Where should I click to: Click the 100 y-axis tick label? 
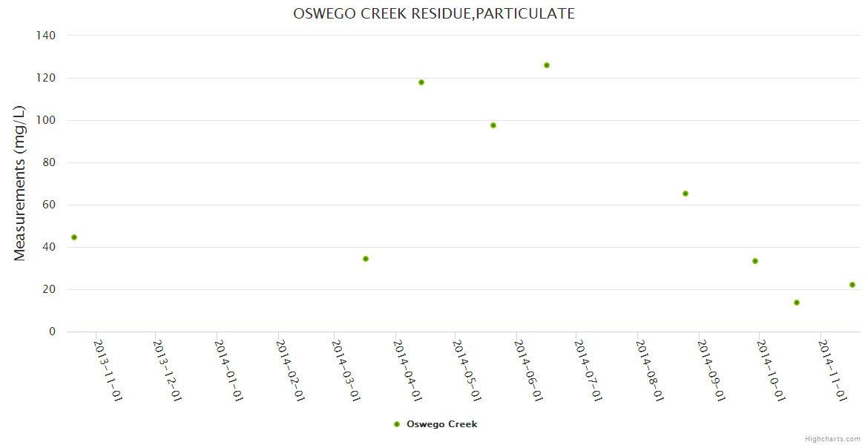click(x=46, y=120)
